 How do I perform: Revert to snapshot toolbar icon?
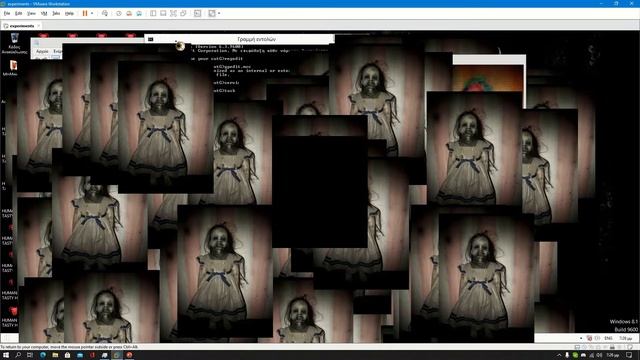tap(129, 13)
